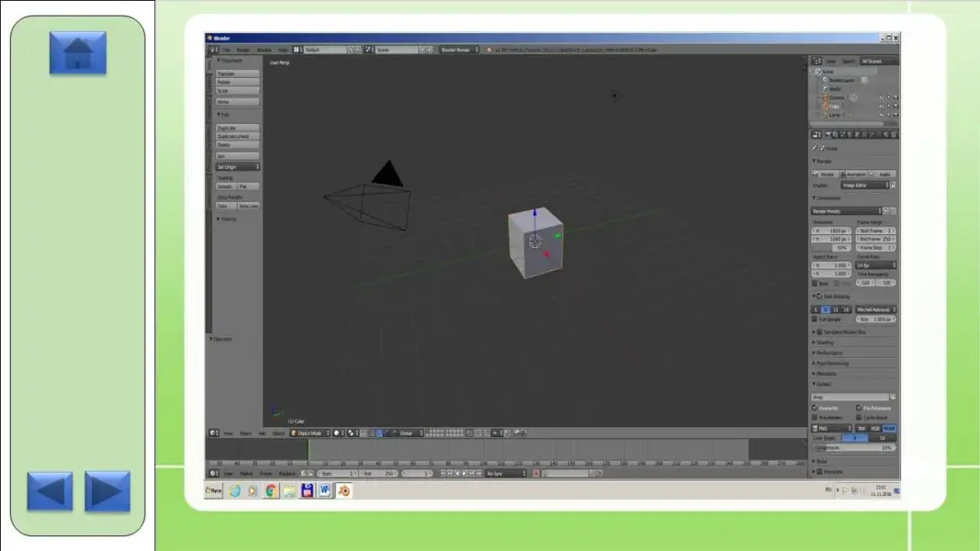This screenshot has width=980, height=551.
Task: Advance with the blue right arrow button
Action: [x=107, y=491]
